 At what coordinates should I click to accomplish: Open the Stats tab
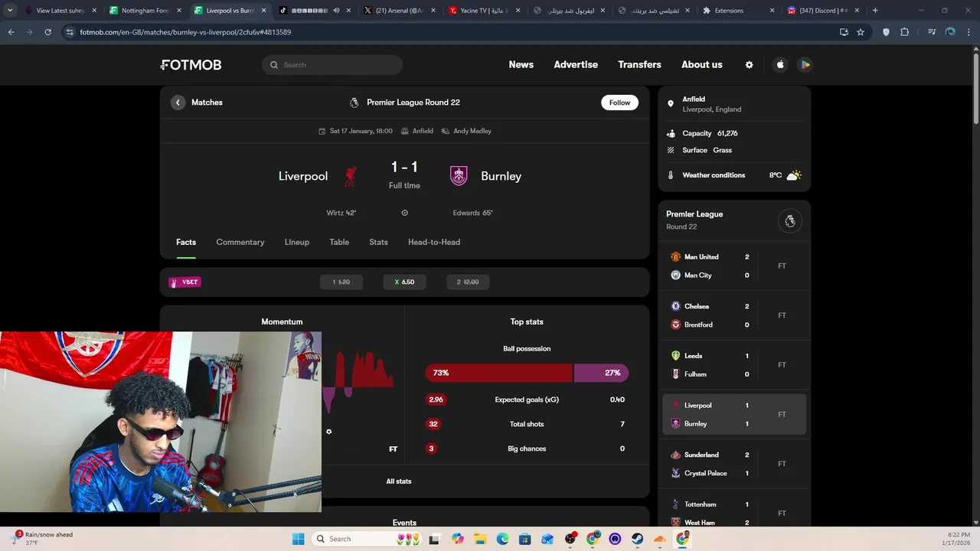click(378, 242)
